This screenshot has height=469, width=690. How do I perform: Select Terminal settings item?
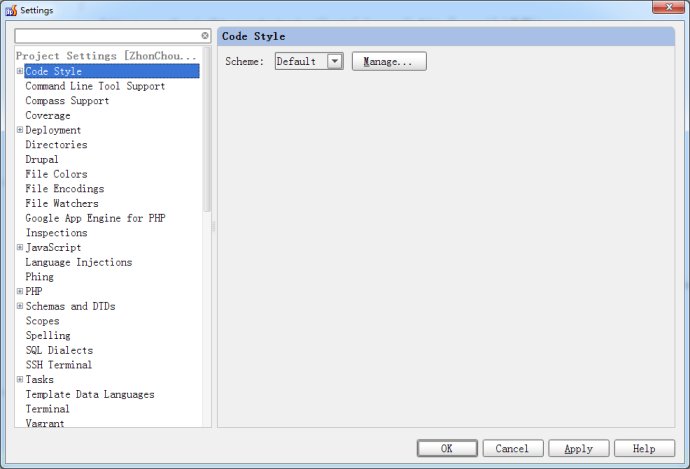(x=48, y=409)
